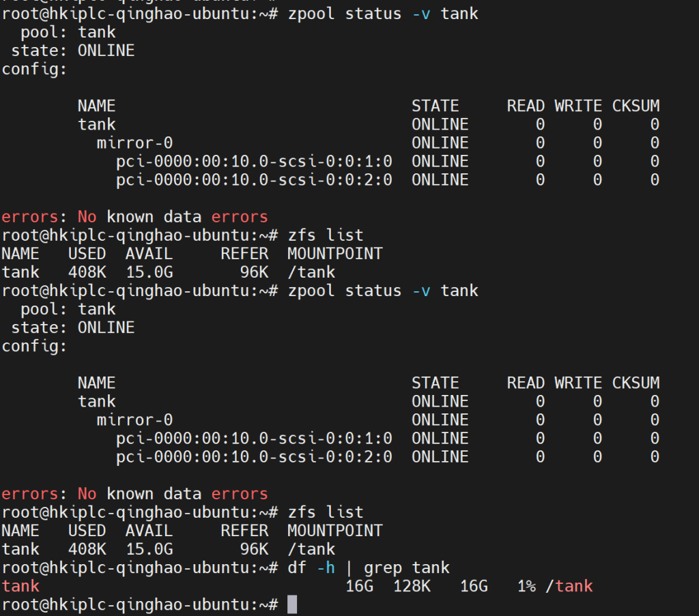Click the "df -h | grep tank" command text
Viewport: 699px width, 616px height.
pyautogui.click(x=368, y=567)
